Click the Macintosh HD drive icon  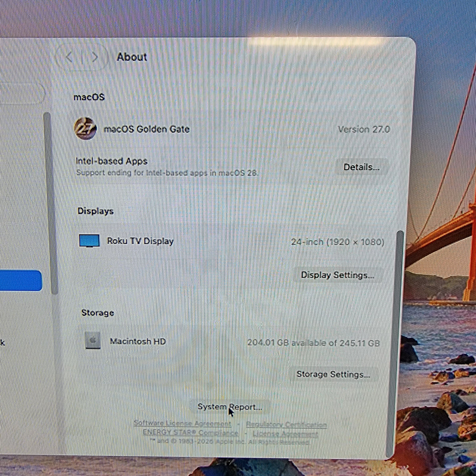93,341
